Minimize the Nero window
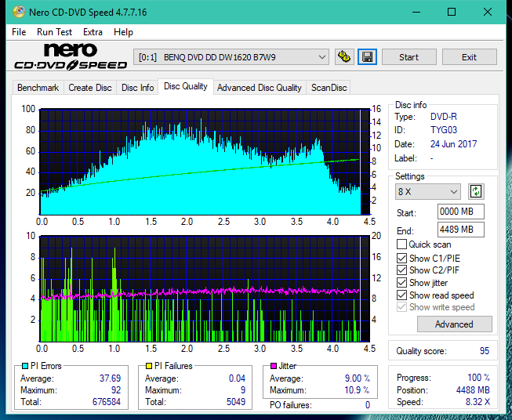 (416, 12)
